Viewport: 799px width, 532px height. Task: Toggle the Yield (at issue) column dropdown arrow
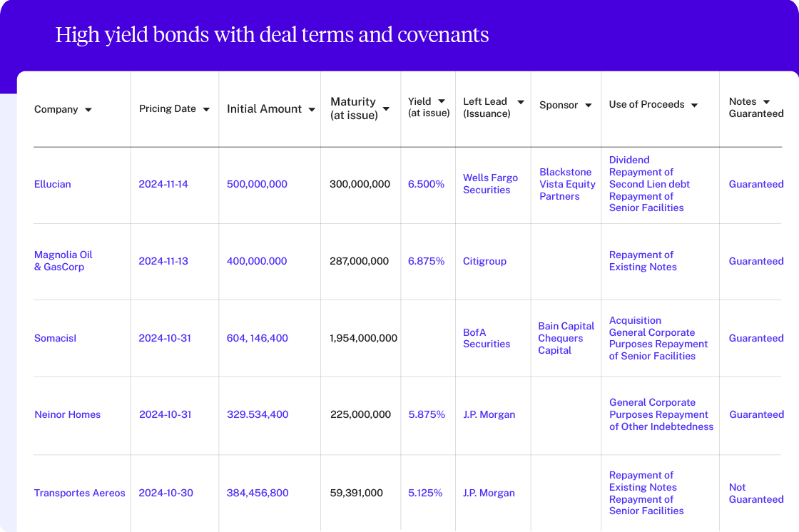[x=442, y=102]
